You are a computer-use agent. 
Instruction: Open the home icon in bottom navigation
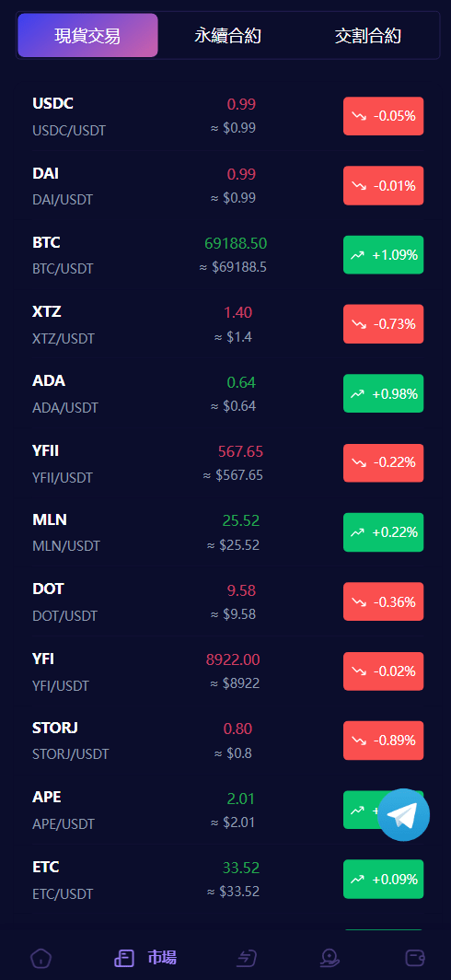41,958
